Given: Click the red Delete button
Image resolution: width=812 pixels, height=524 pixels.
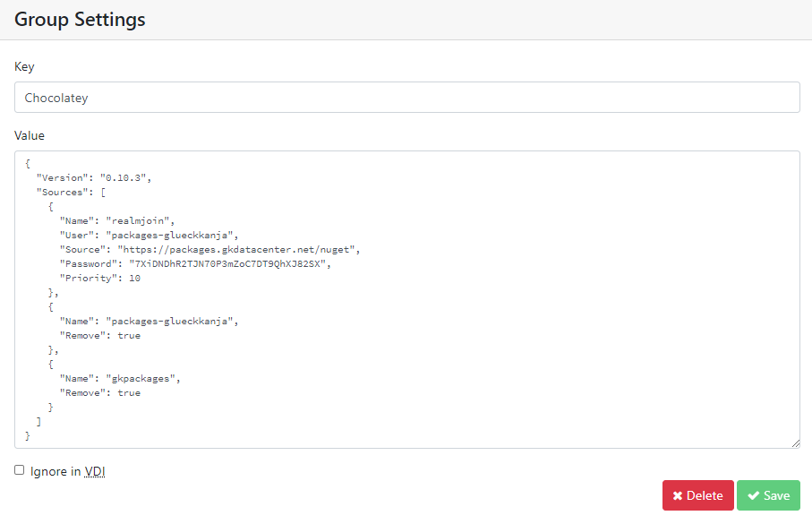Looking at the screenshot, I should coord(697,495).
